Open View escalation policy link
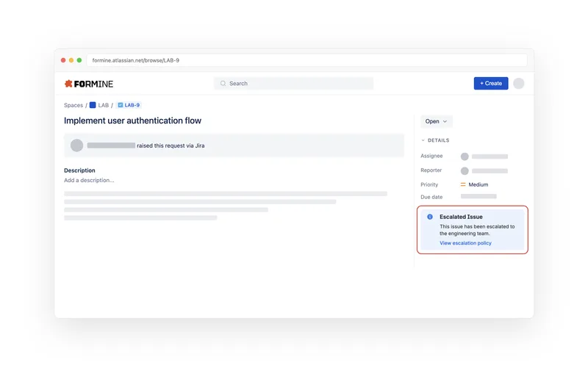588x368 pixels. [465, 243]
